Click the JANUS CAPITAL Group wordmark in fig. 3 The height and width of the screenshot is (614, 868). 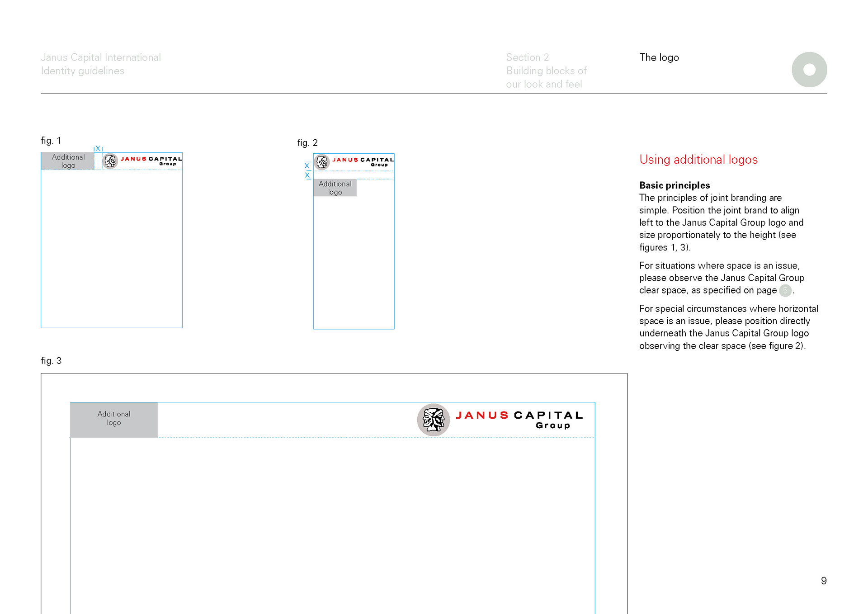click(519, 419)
